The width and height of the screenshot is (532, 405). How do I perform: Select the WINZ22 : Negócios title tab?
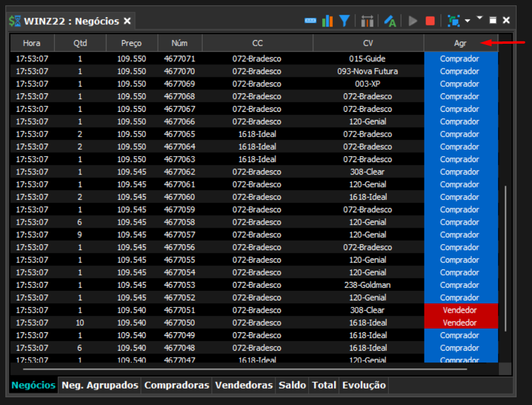click(72, 21)
